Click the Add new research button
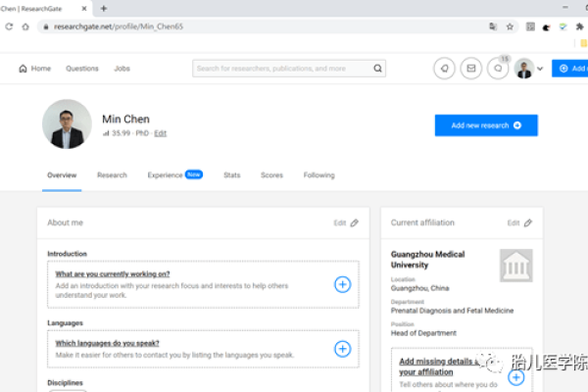The width and height of the screenshot is (588, 392). 486,125
